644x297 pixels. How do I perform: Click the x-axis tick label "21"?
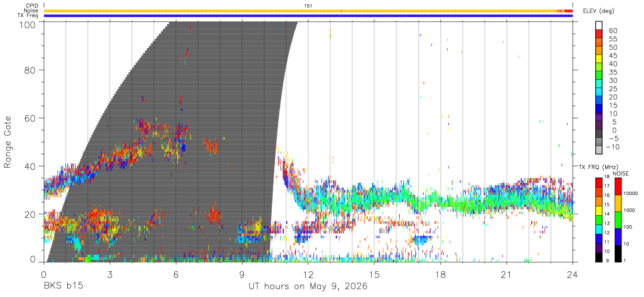[x=506, y=274]
